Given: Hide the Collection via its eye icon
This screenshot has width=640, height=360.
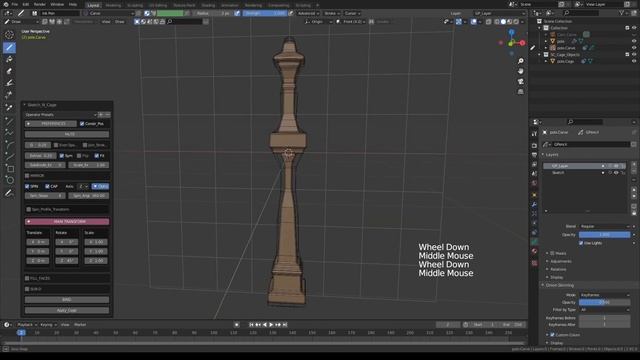Looking at the screenshot, I should (634, 28).
